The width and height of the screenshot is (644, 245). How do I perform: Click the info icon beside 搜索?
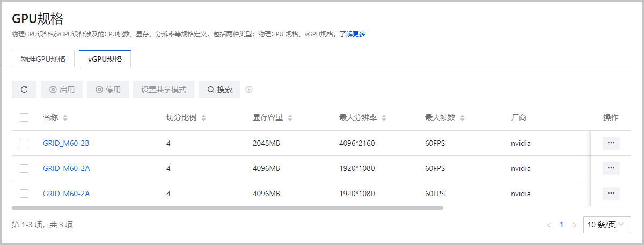pyautogui.click(x=249, y=90)
